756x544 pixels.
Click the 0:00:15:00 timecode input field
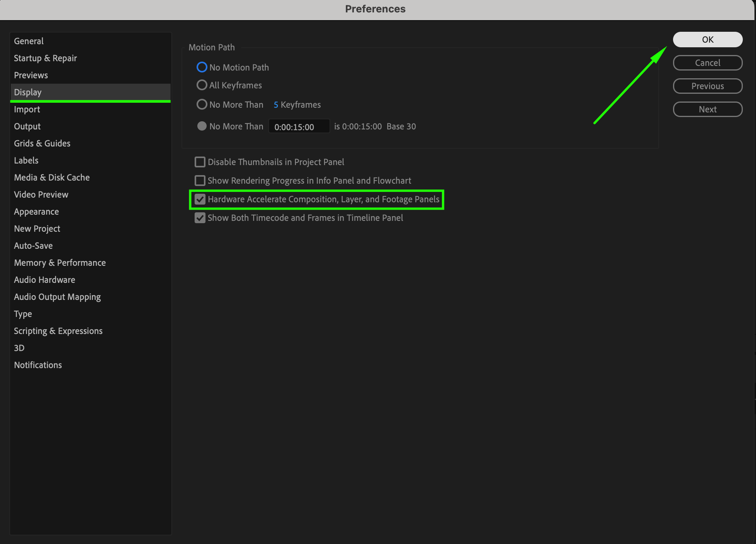pos(299,127)
